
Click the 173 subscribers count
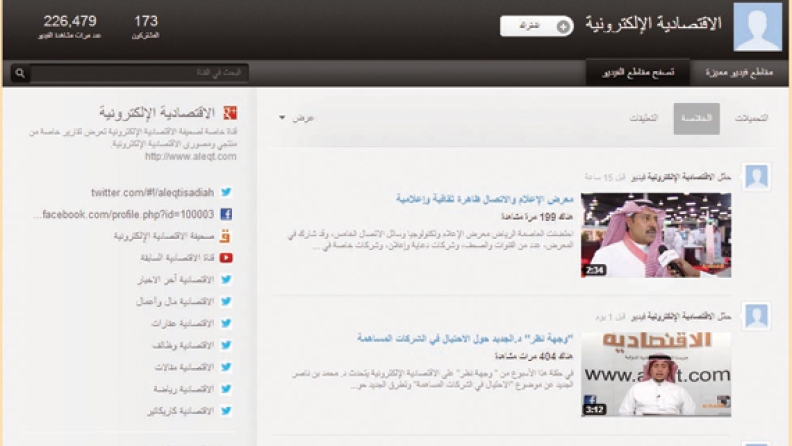(x=146, y=21)
